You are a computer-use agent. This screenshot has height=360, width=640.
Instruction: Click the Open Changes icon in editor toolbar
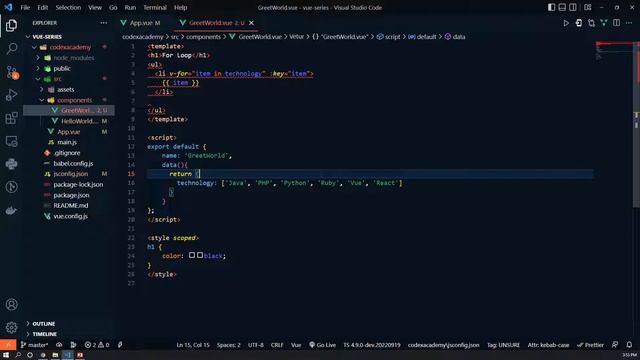pos(591,23)
